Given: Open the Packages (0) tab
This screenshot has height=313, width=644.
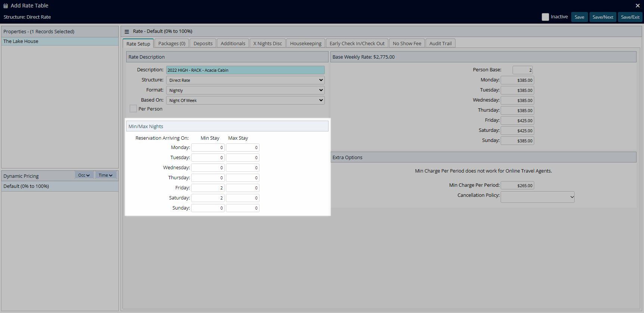Looking at the screenshot, I should [172, 43].
